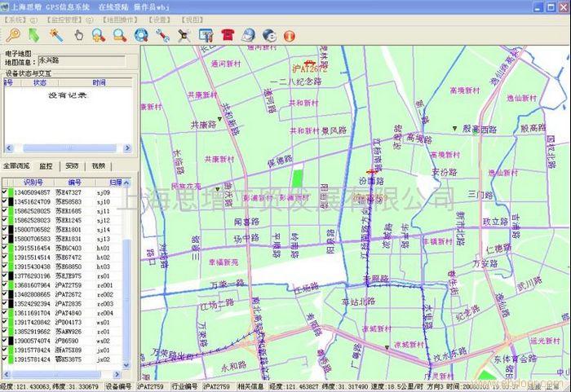
Task: Uncheck the device 13915516454 checkbox
Action: click(x=4, y=248)
